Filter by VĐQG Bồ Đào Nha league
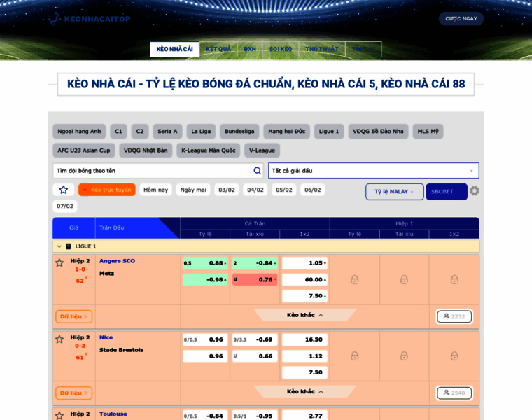 378,132
